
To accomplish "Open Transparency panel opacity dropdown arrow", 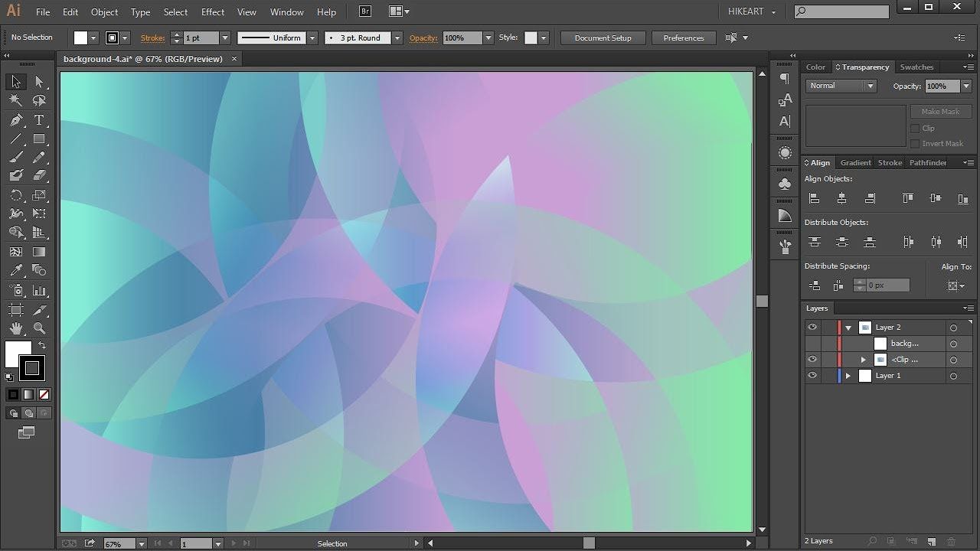I will tap(965, 86).
